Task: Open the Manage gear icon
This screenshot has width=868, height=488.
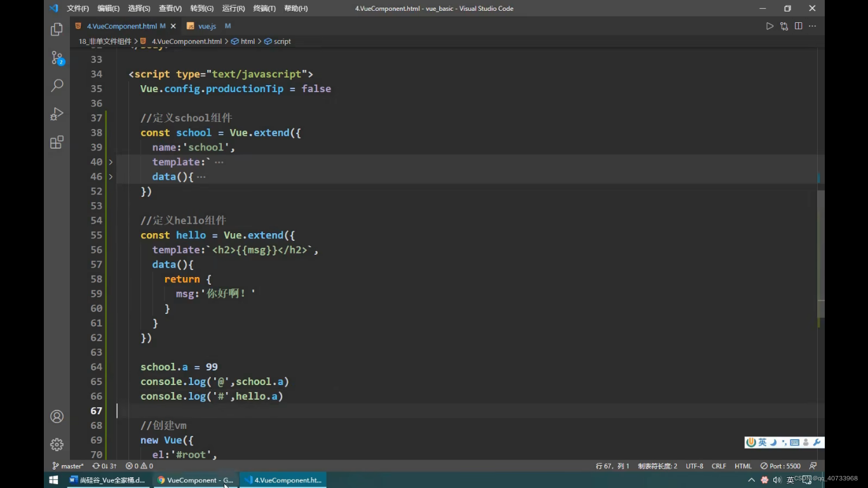Action: [57, 444]
